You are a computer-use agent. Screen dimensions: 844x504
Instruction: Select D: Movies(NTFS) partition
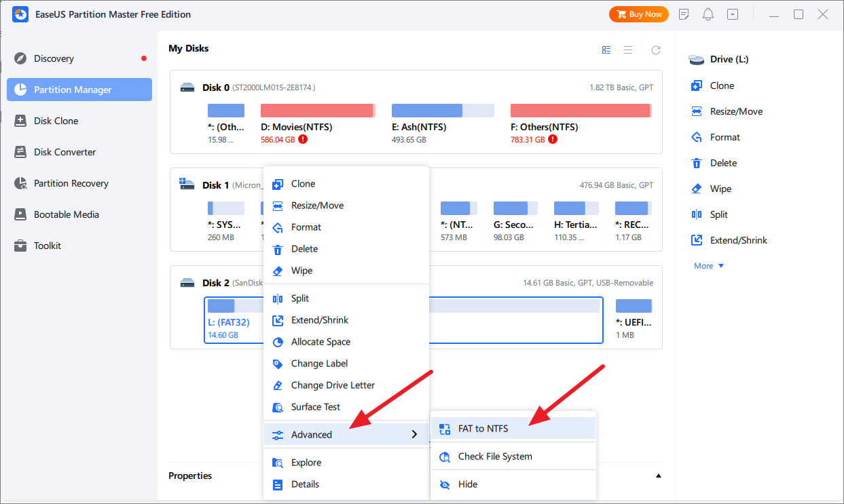(x=318, y=124)
